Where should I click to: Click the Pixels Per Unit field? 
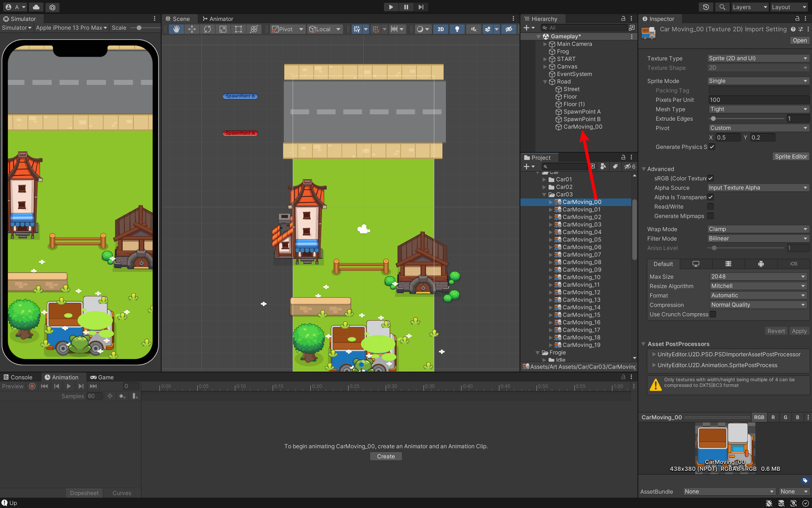click(759, 100)
